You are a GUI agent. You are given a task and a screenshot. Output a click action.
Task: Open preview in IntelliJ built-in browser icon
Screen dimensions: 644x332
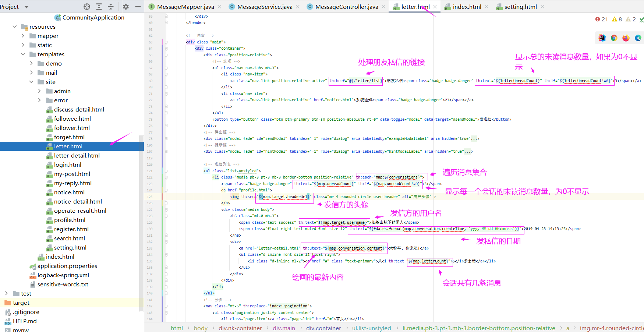(602, 38)
